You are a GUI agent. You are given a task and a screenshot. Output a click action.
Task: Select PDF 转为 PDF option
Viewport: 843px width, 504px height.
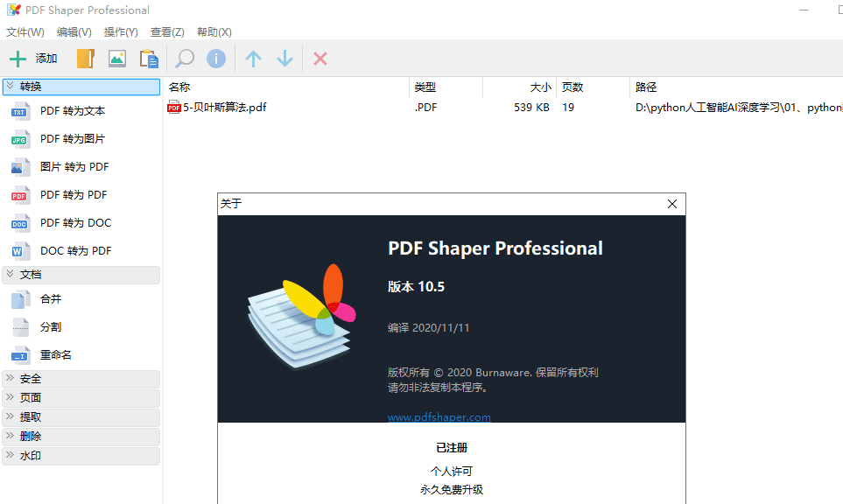tap(74, 195)
